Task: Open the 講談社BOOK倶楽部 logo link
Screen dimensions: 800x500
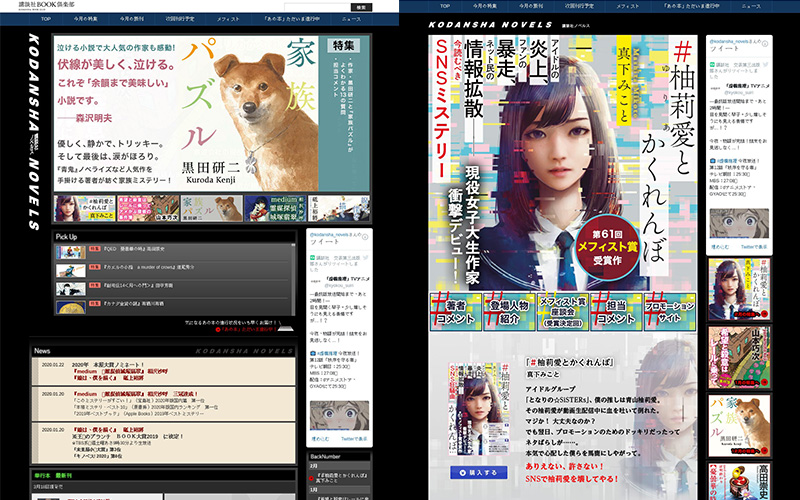Action: [47, 5]
